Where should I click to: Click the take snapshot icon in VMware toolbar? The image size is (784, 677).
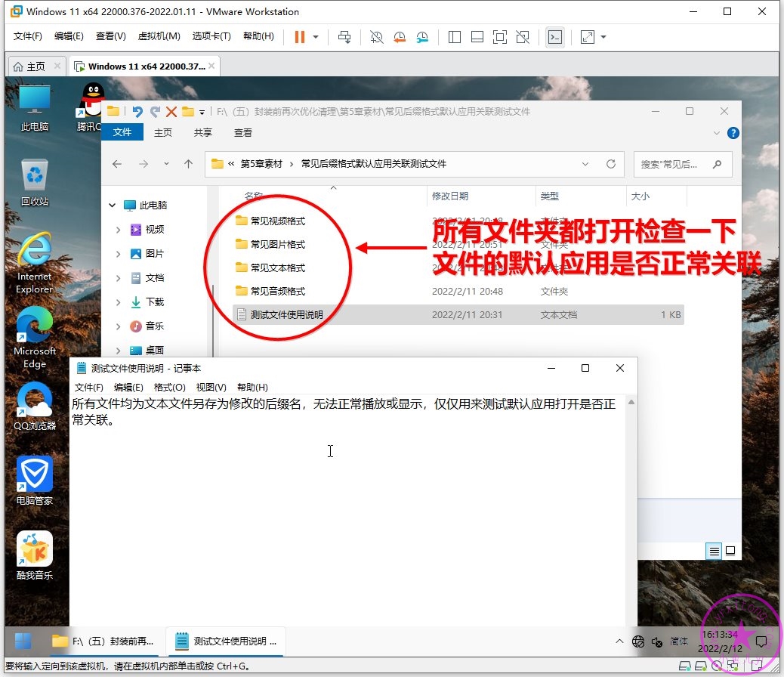[x=376, y=36]
